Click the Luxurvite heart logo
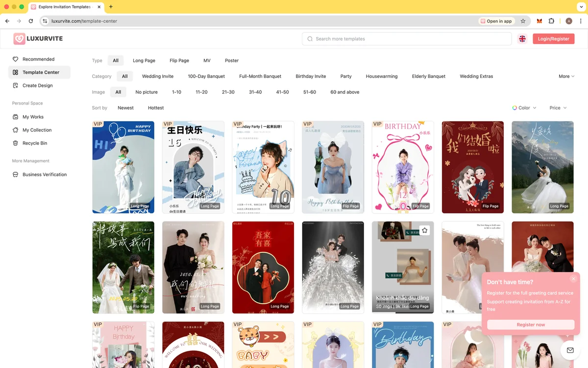 (19, 38)
